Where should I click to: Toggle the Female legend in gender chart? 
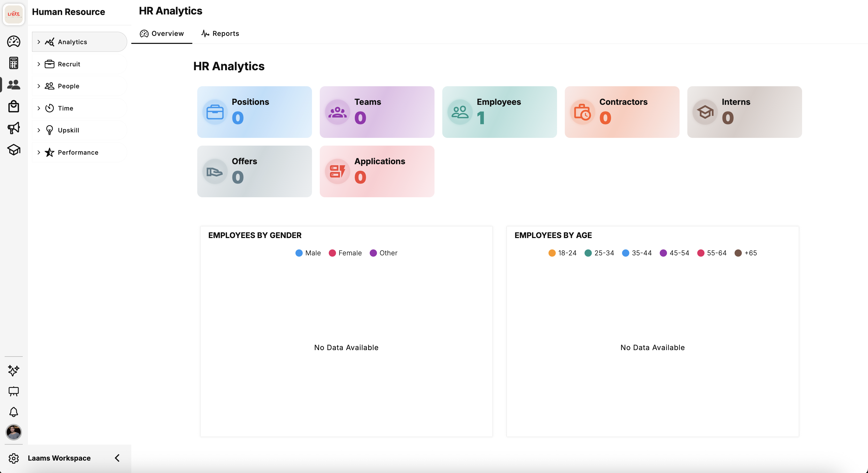(x=345, y=253)
